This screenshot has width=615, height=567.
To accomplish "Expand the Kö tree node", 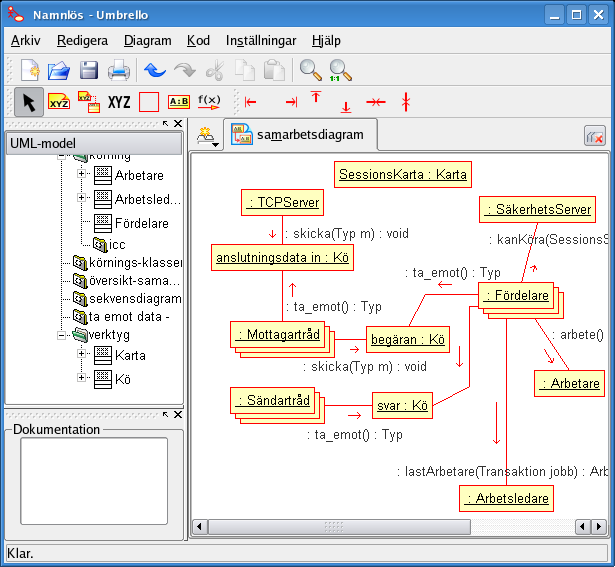I will pos(81,377).
